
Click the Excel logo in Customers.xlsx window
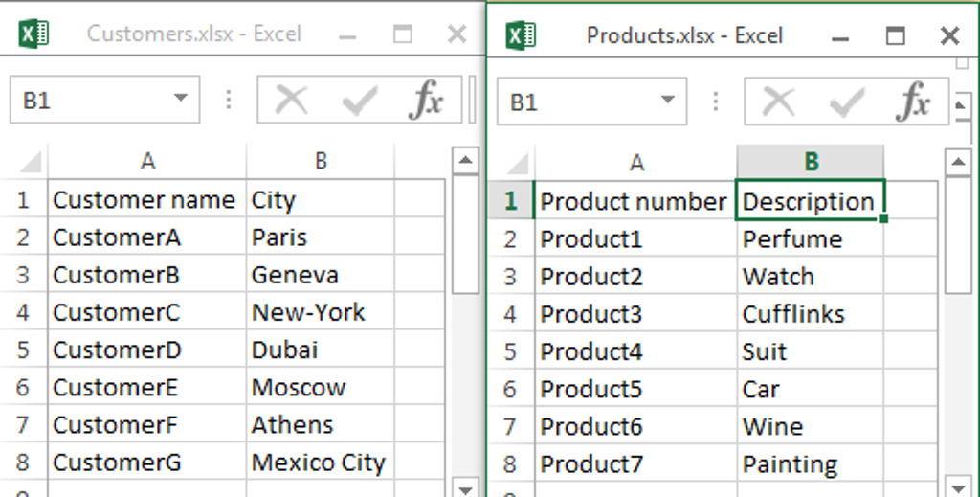[33, 34]
